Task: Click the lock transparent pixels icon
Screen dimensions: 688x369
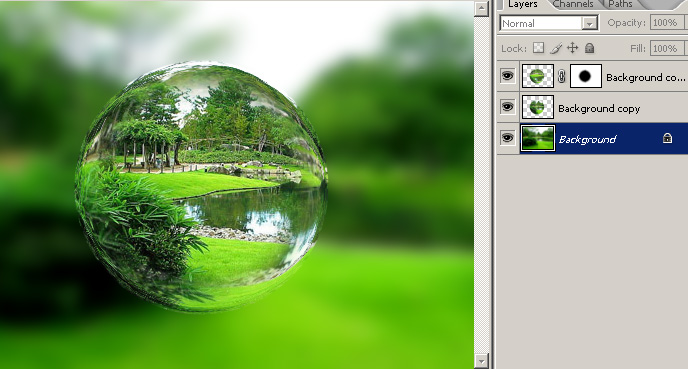Action: coord(538,48)
